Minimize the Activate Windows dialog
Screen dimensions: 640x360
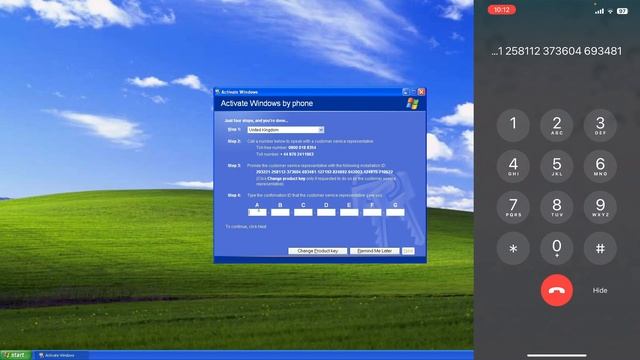(x=406, y=92)
